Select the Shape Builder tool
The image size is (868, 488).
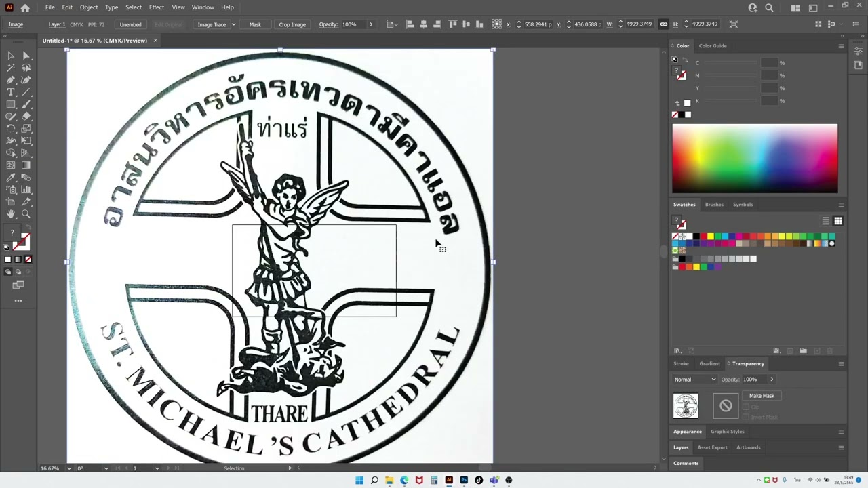(11, 153)
